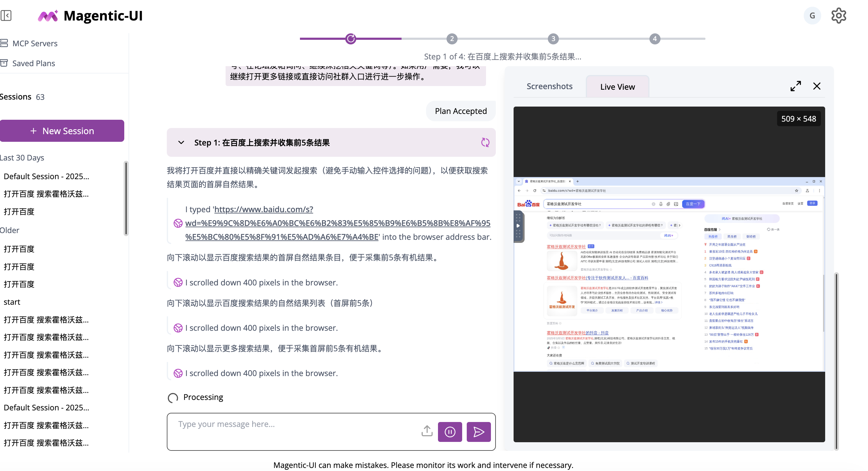This screenshot has height=471, width=868.
Task: Click step 2 on progress bar
Action: tap(452, 39)
